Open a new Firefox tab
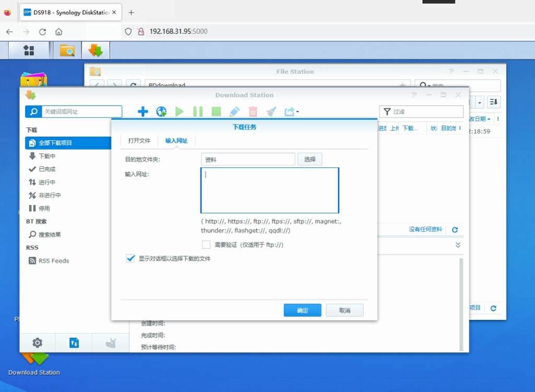 tap(131, 13)
